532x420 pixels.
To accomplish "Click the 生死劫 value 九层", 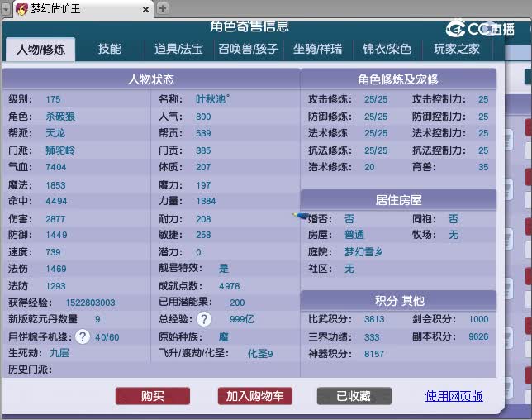I will 59,353.
